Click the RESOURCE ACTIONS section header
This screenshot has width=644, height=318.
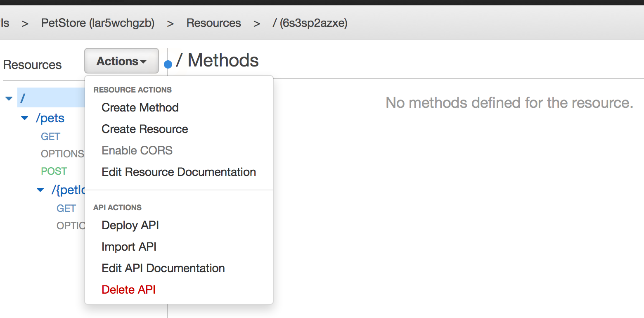(x=133, y=90)
